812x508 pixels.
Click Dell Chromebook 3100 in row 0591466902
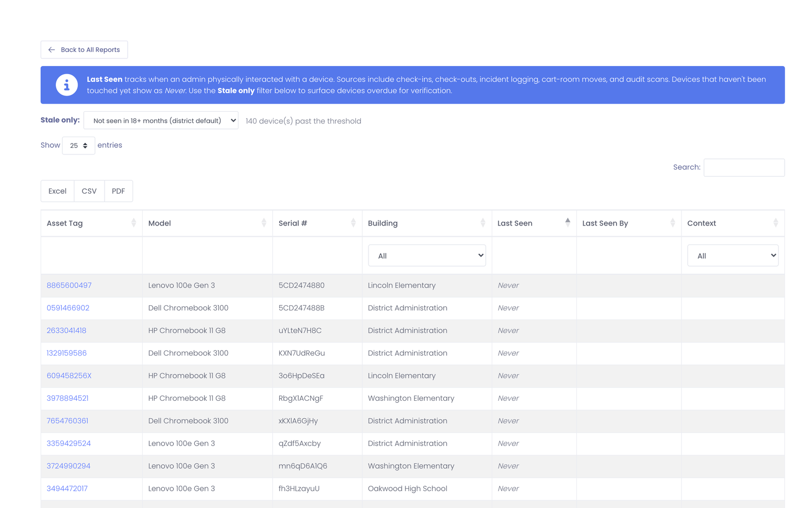pos(188,308)
